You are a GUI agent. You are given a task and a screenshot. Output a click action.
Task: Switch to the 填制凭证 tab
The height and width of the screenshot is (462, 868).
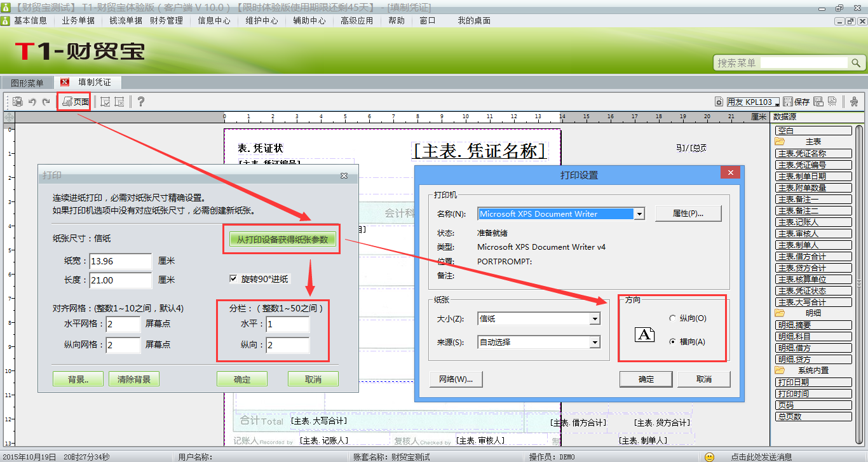[x=88, y=83]
